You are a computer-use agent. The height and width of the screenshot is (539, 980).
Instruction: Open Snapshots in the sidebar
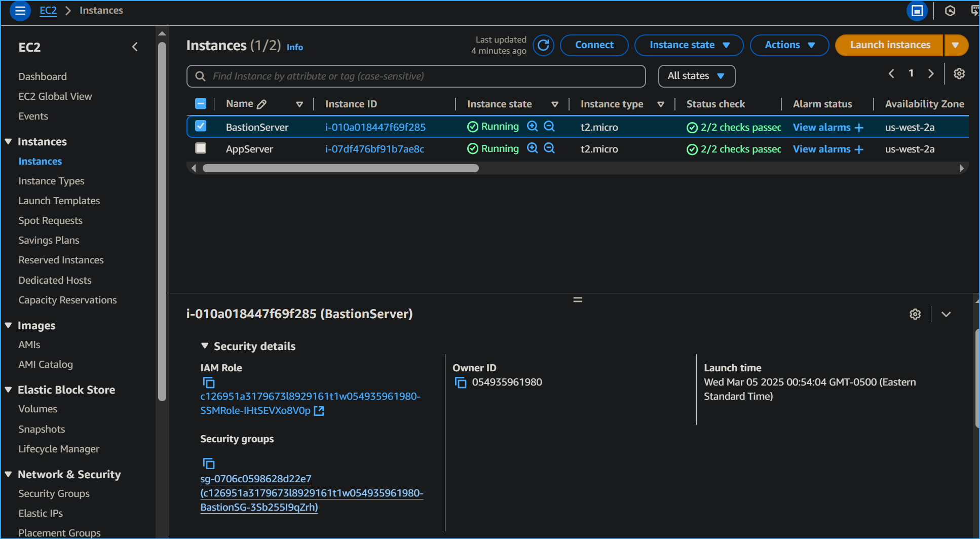click(x=42, y=429)
